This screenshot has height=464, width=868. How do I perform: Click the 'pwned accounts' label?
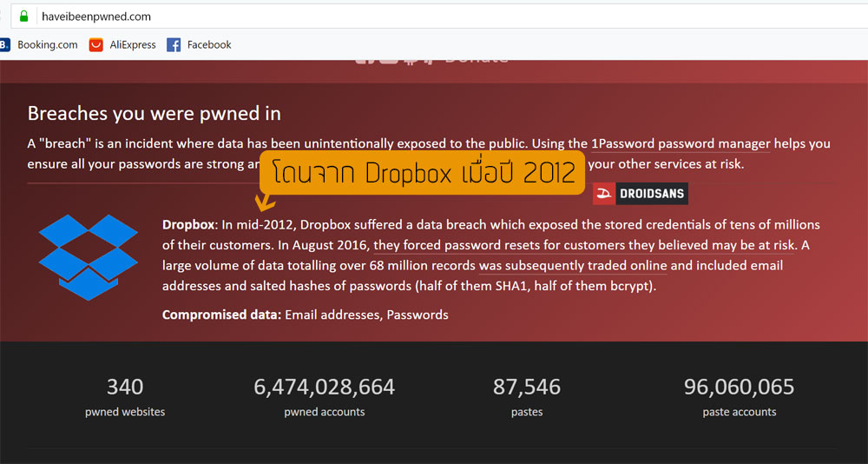point(325,412)
